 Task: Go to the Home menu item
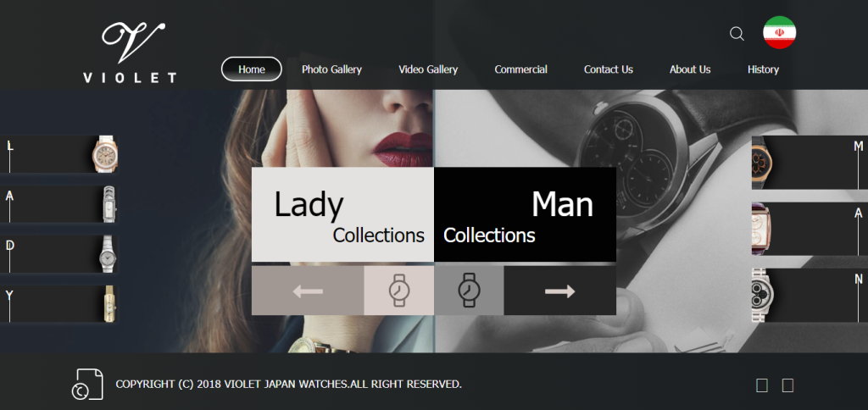(251, 69)
